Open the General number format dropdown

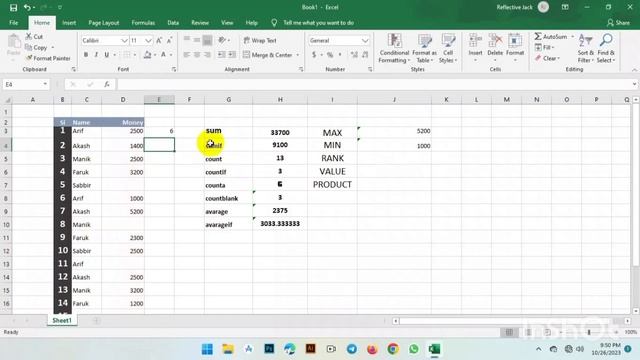(365, 40)
